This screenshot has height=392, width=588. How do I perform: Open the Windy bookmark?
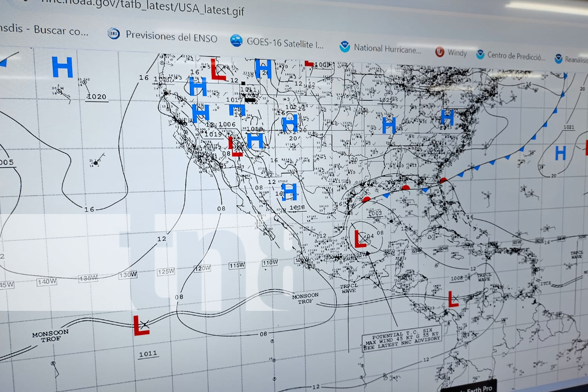pyautogui.click(x=451, y=53)
